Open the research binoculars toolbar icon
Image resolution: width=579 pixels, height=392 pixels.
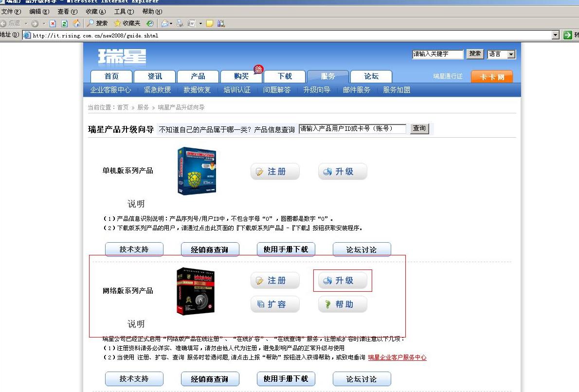[221, 24]
